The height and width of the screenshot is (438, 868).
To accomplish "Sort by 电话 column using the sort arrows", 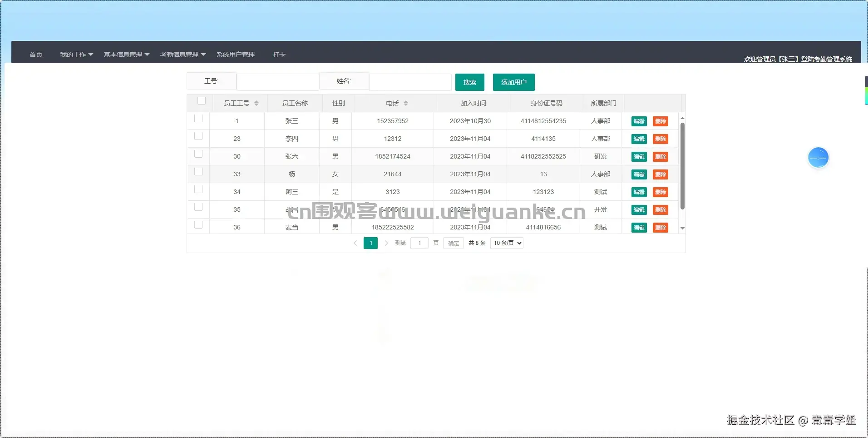I will tap(406, 104).
